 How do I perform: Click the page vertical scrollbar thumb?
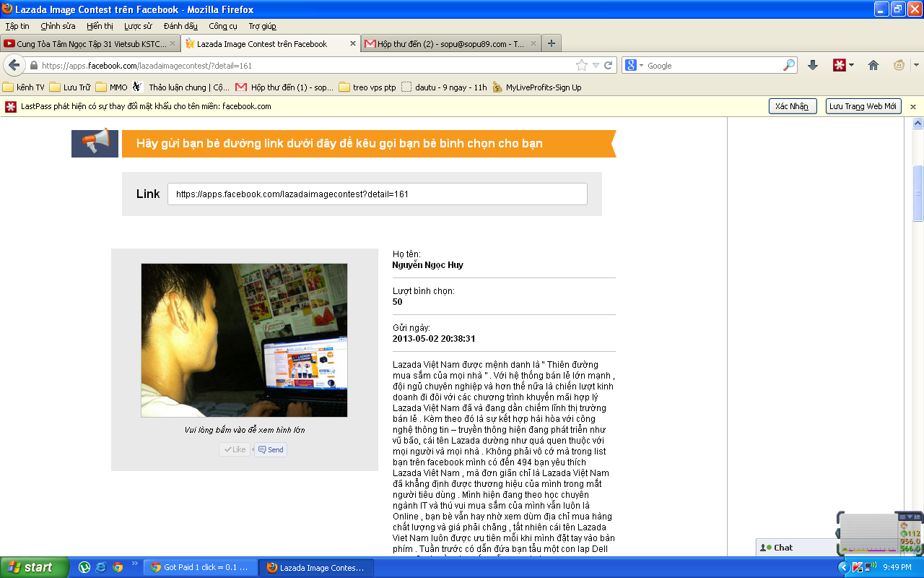coord(918,193)
